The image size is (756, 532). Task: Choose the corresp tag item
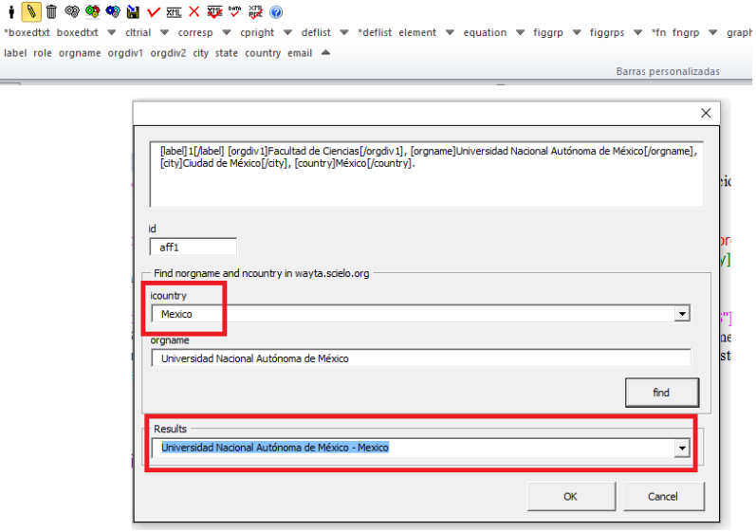coord(195,33)
